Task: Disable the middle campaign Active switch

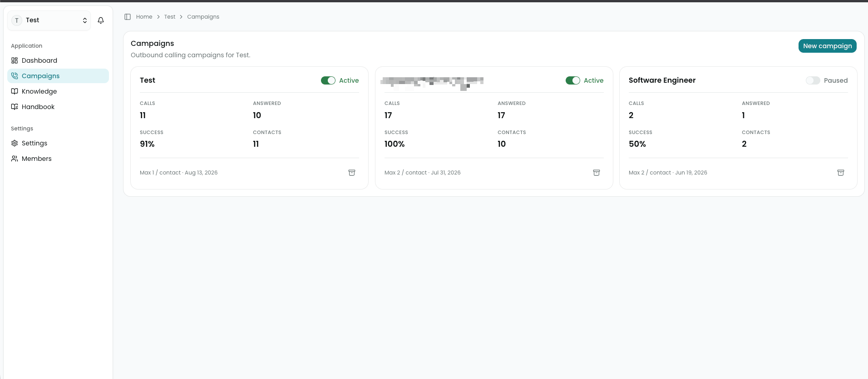Action: (x=573, y=80)
